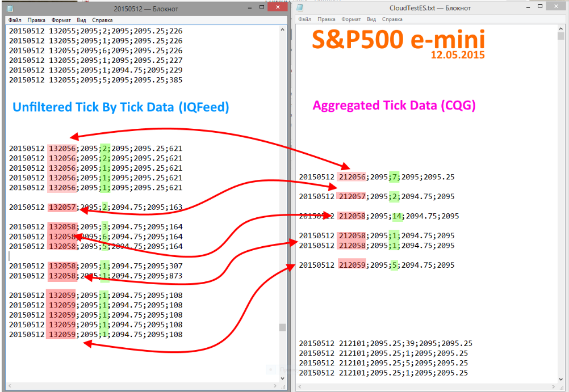Click the vertical scrollbar thumb in CloudTestES.txt window
The image size is (569, 392).
click(561, 36)
